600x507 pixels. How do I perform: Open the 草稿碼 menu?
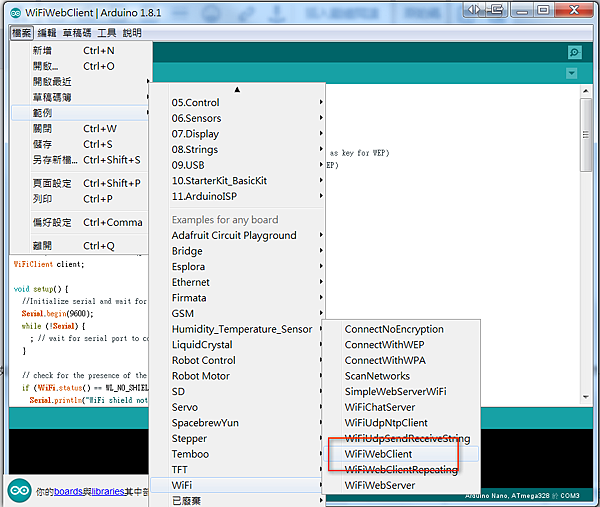pos(77,33)
